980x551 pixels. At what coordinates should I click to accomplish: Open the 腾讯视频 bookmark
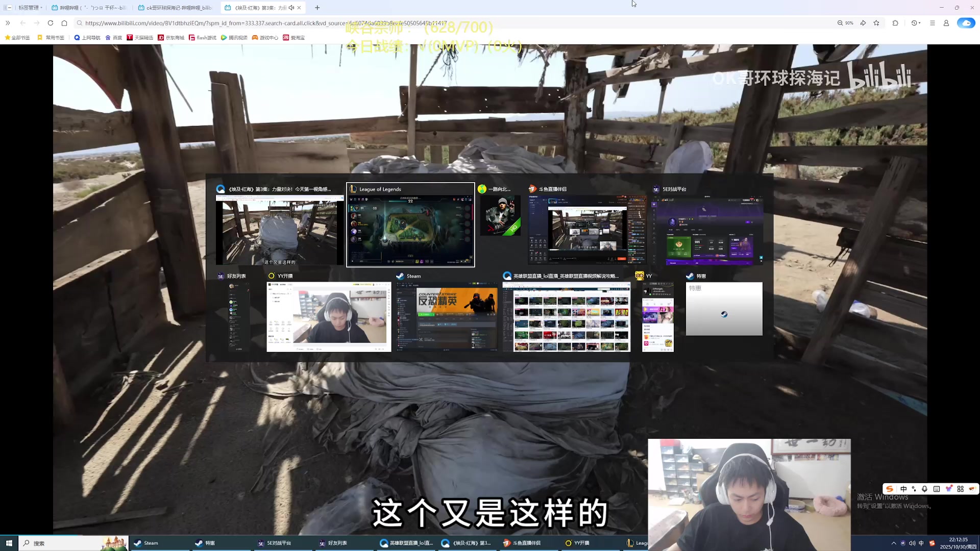pos(234,38)
